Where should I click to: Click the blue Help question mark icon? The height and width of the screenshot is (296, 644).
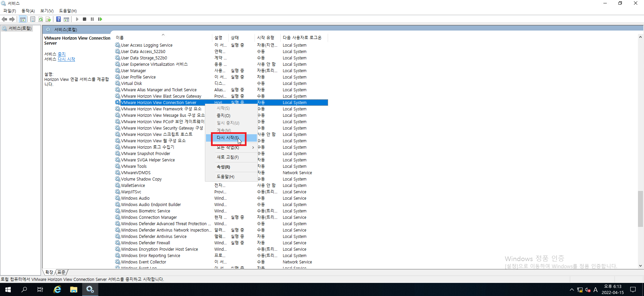(x=58, y=19)
